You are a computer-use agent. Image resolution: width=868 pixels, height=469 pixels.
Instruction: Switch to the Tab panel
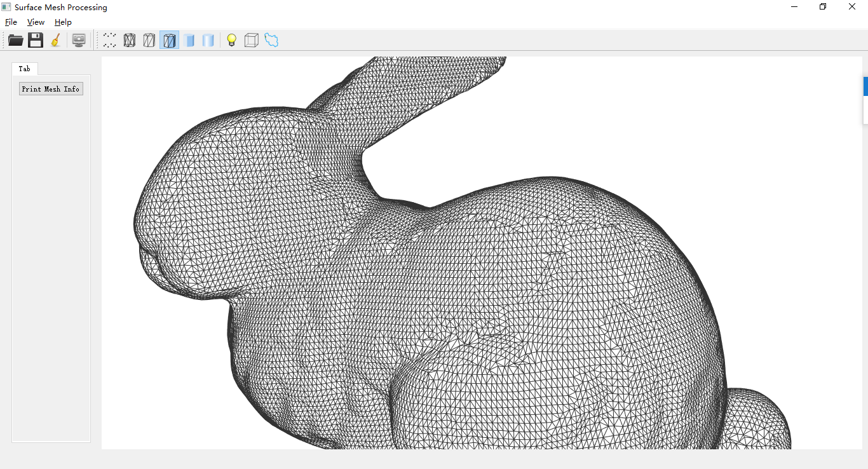[24, 69]
